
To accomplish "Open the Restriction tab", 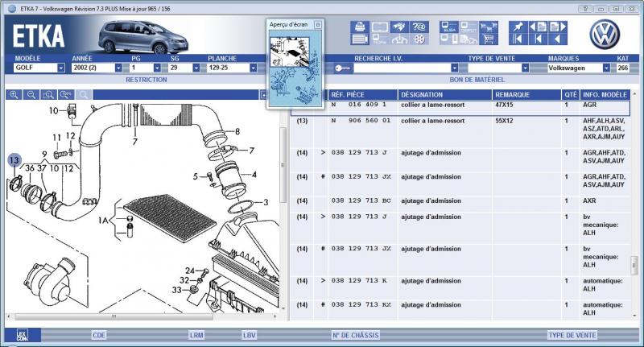I will pos(147,80).
